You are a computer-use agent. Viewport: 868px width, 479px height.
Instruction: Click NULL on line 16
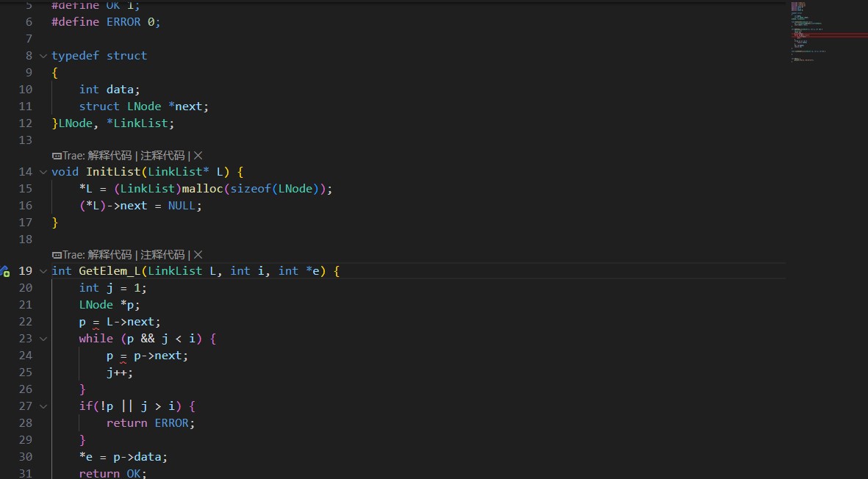[182, 206]
